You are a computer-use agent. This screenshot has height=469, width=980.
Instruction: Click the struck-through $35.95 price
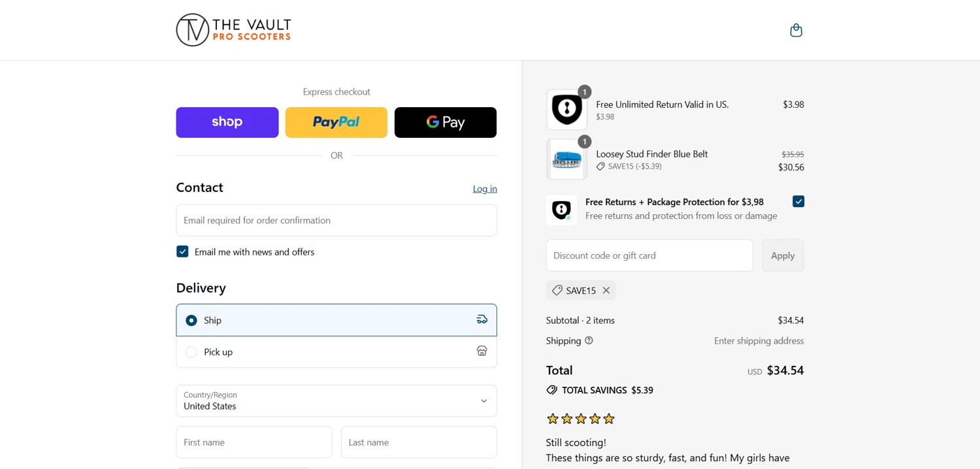point(793,154)
